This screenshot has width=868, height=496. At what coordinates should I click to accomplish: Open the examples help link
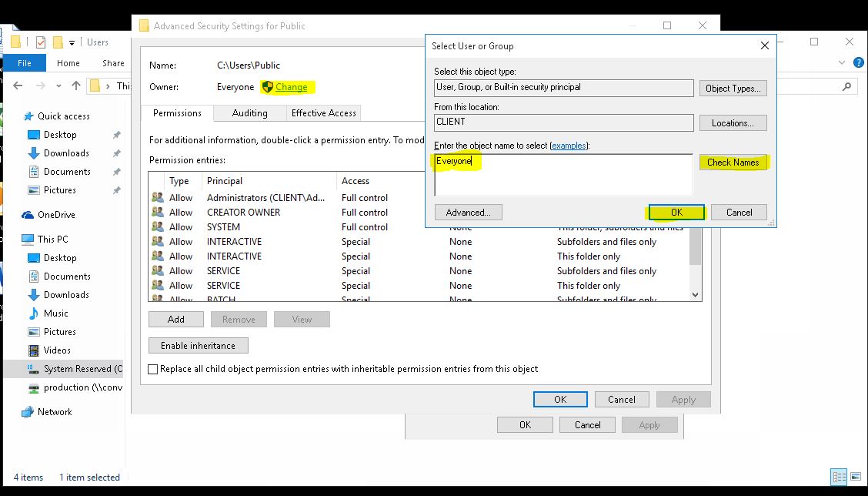click(x=569, y=146)
